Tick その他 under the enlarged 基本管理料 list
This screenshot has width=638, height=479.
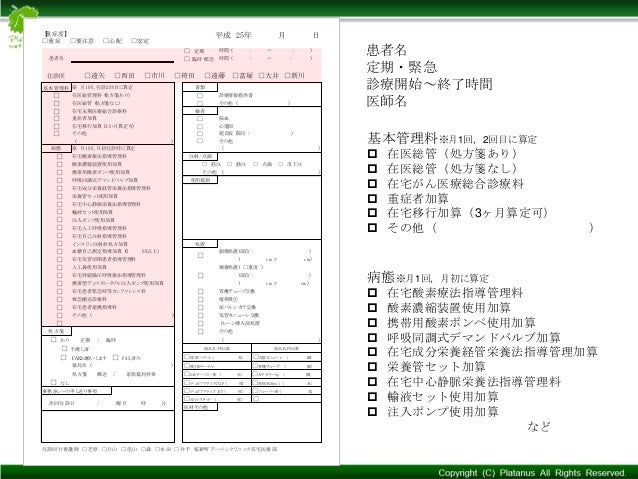[x=372, y=227]
